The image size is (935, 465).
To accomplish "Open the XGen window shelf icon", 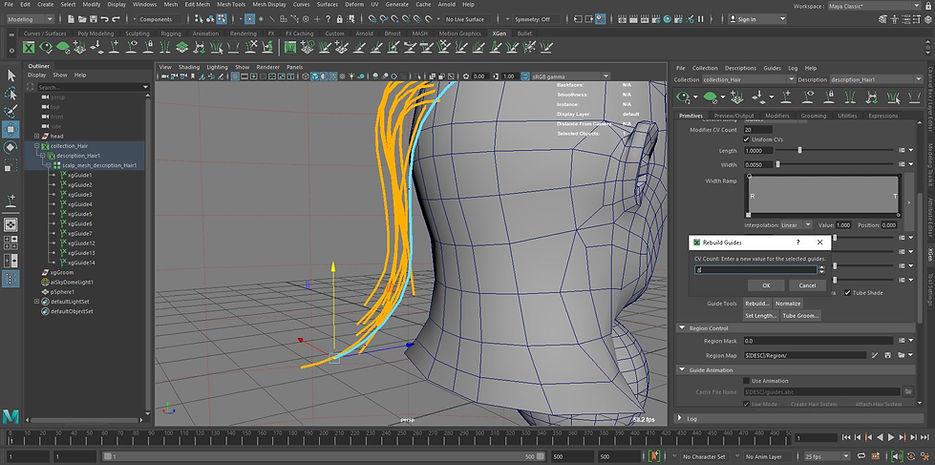I will [29, 47].
